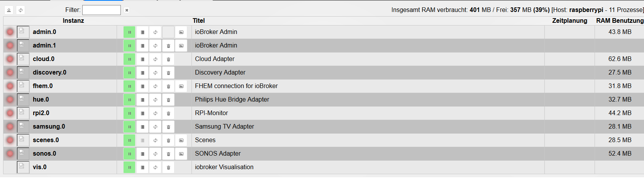Open the web link for sonos.0

pos(181,154)
